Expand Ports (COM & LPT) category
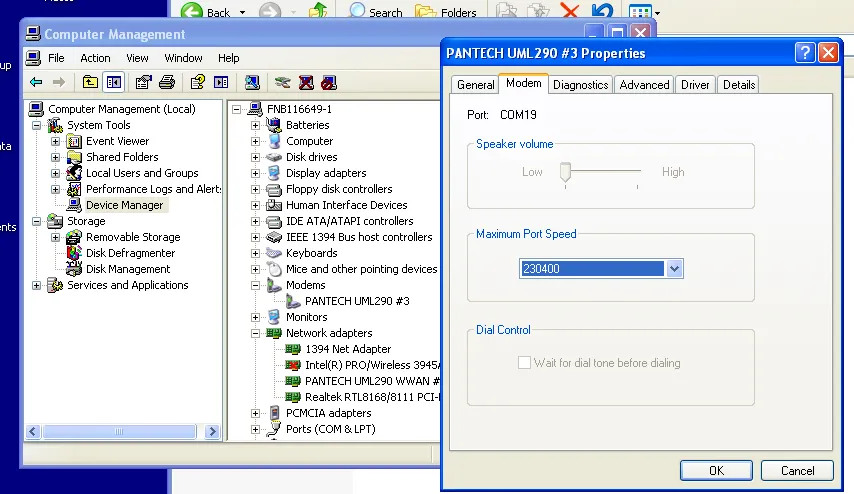 255,429
